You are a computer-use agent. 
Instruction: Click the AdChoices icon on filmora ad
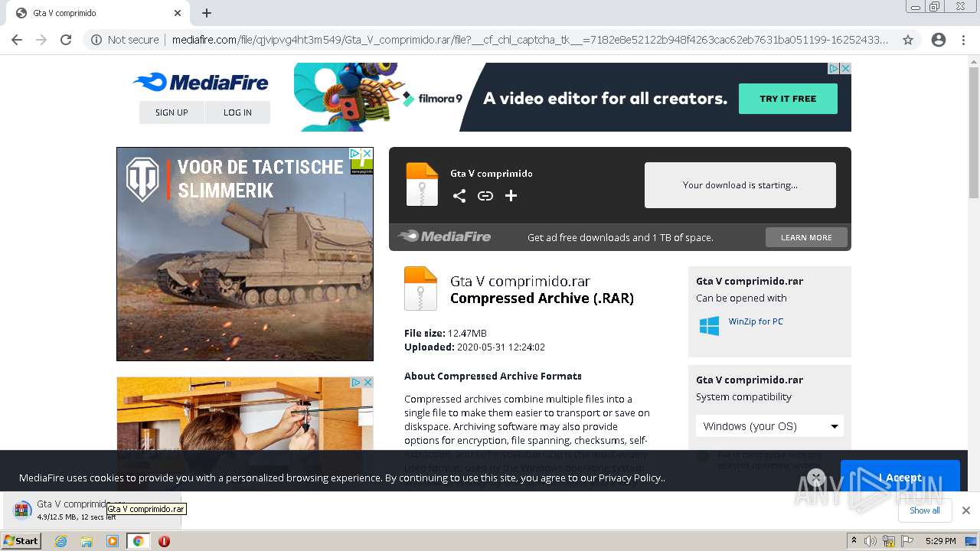click(834, 68)
